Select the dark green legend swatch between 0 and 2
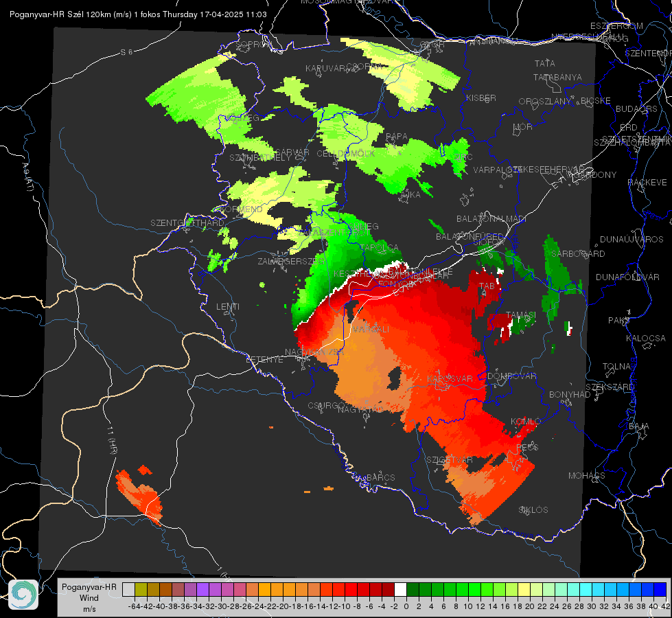 [413, 589]
